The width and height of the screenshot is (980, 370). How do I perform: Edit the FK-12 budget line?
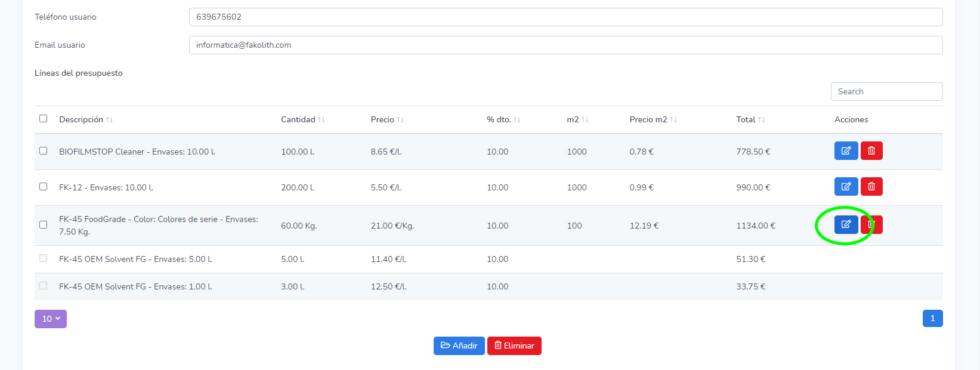pos(845,187)
